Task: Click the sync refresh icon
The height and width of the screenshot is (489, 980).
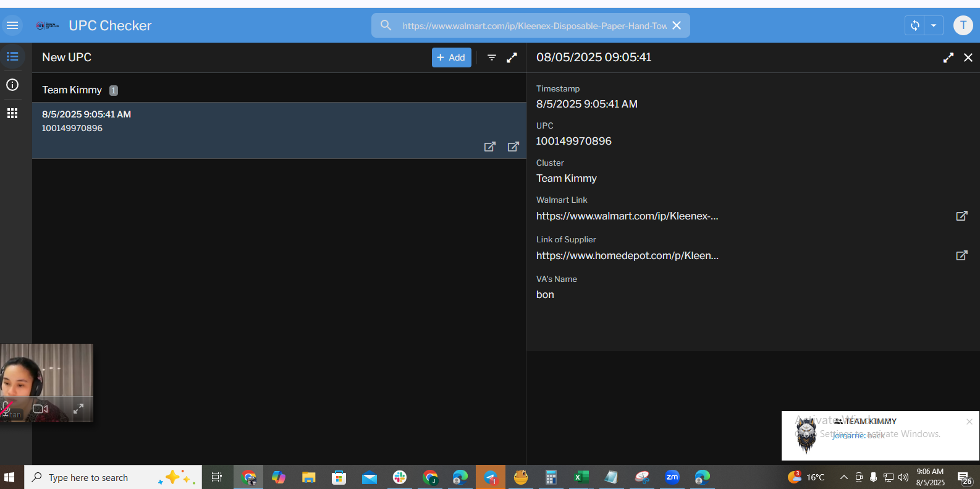Action: click(915, 25)
